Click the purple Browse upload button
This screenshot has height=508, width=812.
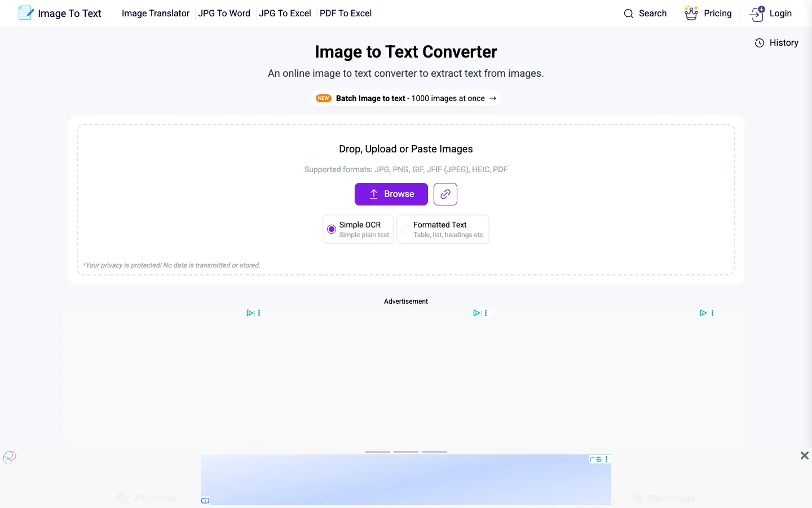[391, 194]
